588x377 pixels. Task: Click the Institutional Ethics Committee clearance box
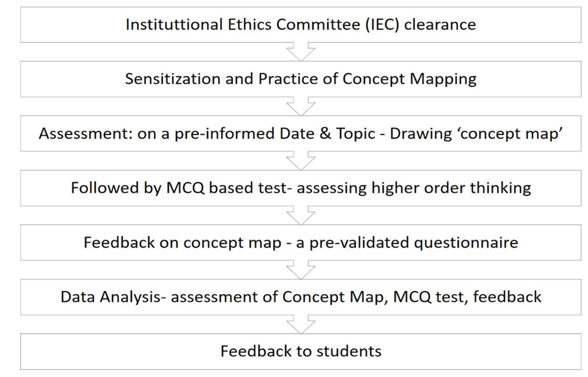pos(301,24)
